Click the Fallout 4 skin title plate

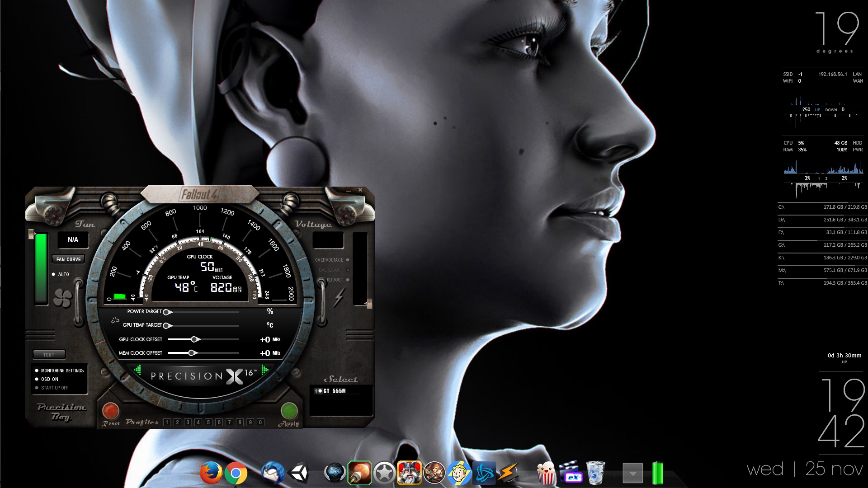[x=199, y=194]
